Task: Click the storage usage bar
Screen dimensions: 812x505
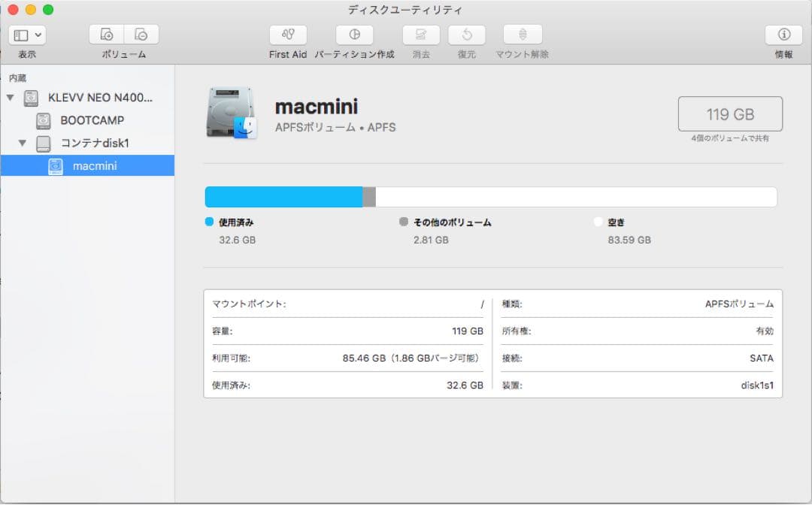Action: pos(489,196)
